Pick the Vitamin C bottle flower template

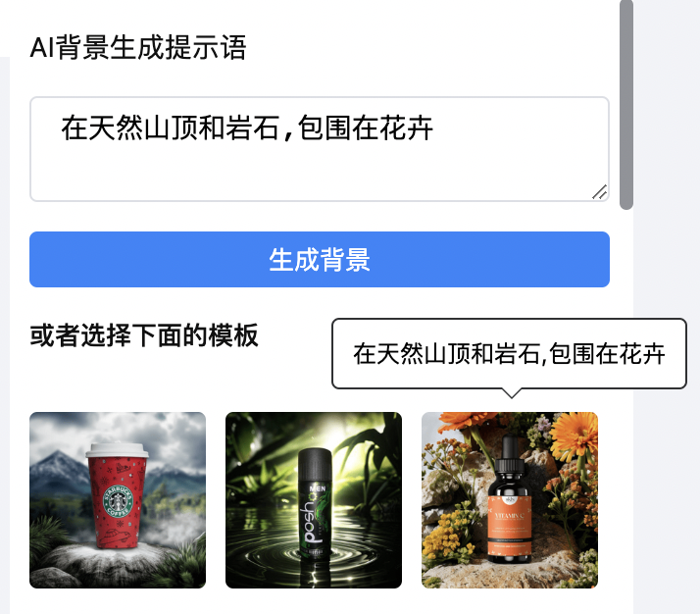tap(510, 499)
